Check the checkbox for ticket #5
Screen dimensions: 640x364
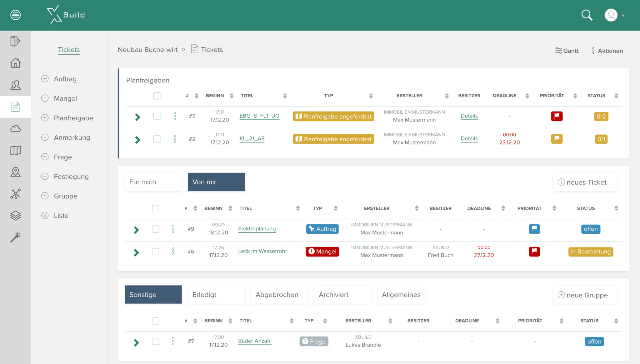[x=157, y=116]
